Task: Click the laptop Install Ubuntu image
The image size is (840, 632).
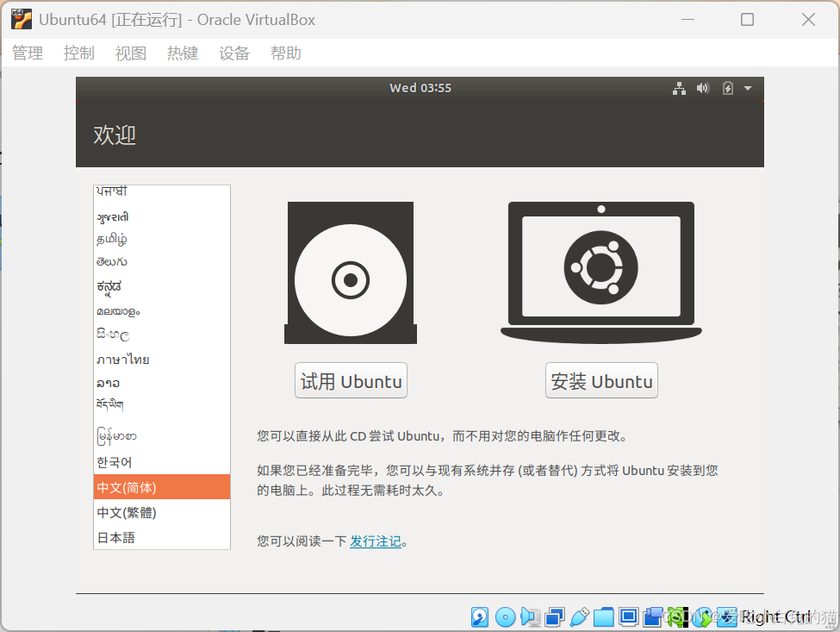Action: [601, 272]
